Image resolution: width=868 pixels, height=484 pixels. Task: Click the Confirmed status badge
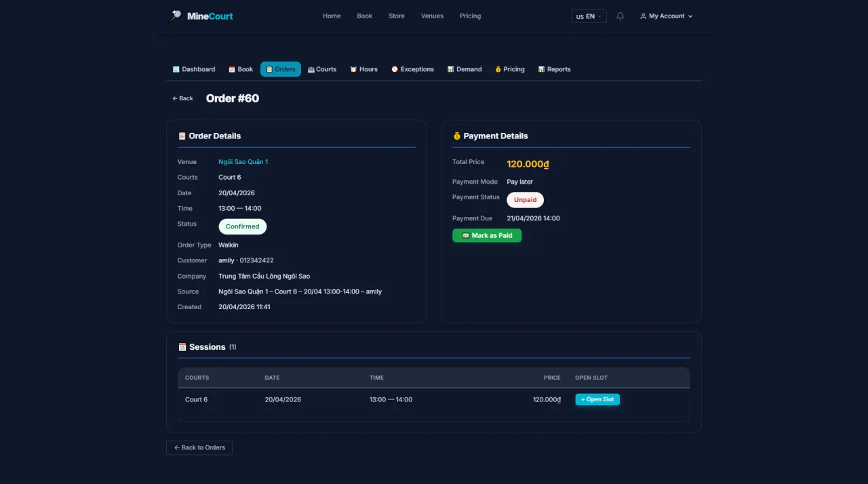tap(243, 226)
